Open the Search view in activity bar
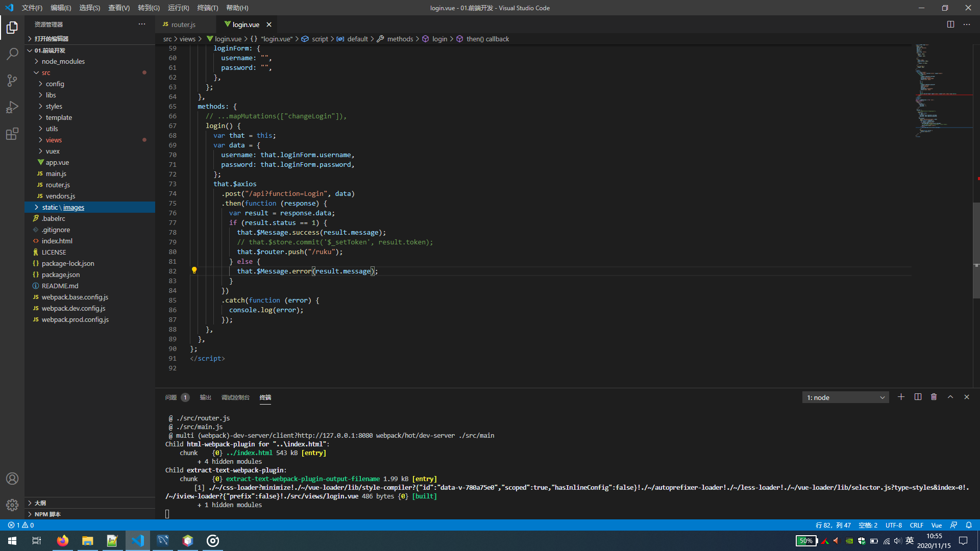Viewport: 980px width, 551px height. (12, 54)
